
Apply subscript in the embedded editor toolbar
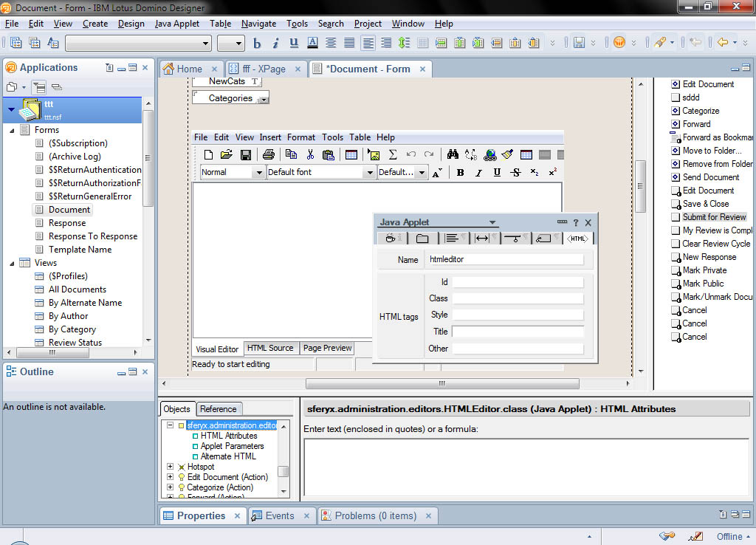[535, 173]
